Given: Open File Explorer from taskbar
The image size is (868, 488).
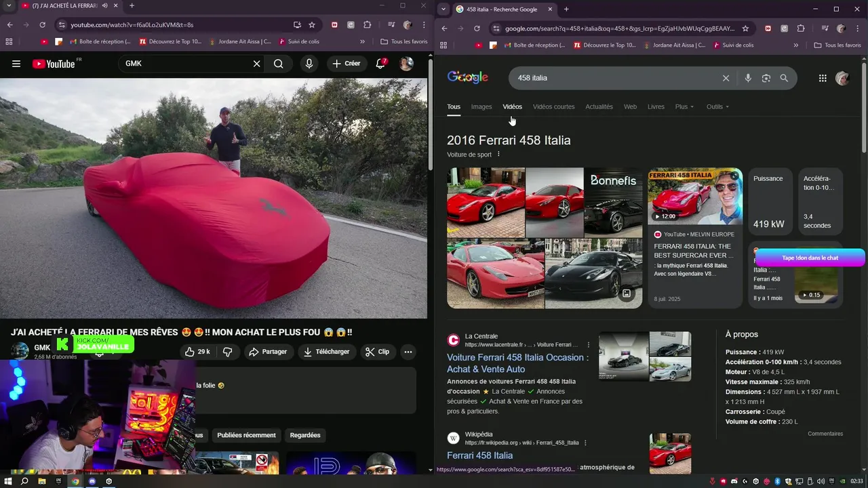Looking at the screenshot, I should (42, 481).
